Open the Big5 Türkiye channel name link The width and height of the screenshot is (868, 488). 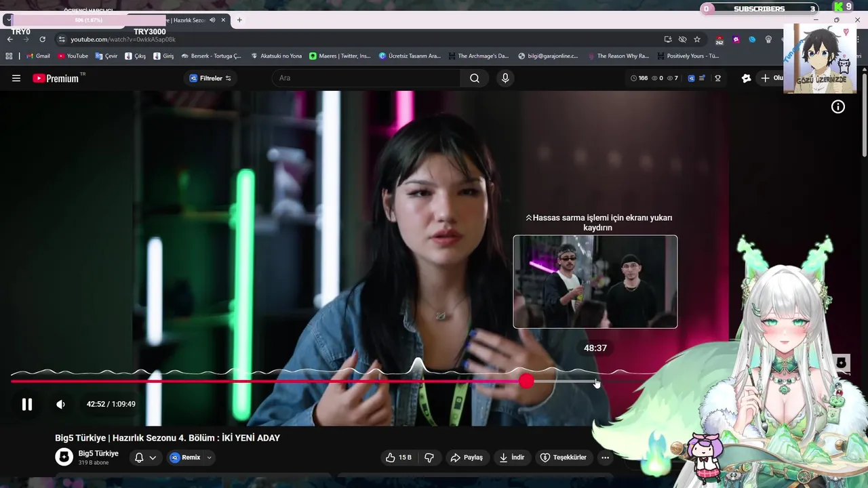pyautogui.click(x=98, y=453)
